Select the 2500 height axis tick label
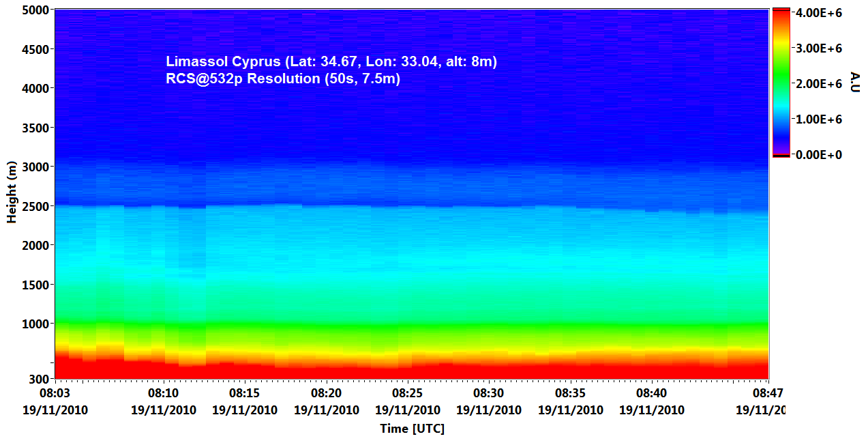This screenshot has height=443, width=868. coord(34,206)
